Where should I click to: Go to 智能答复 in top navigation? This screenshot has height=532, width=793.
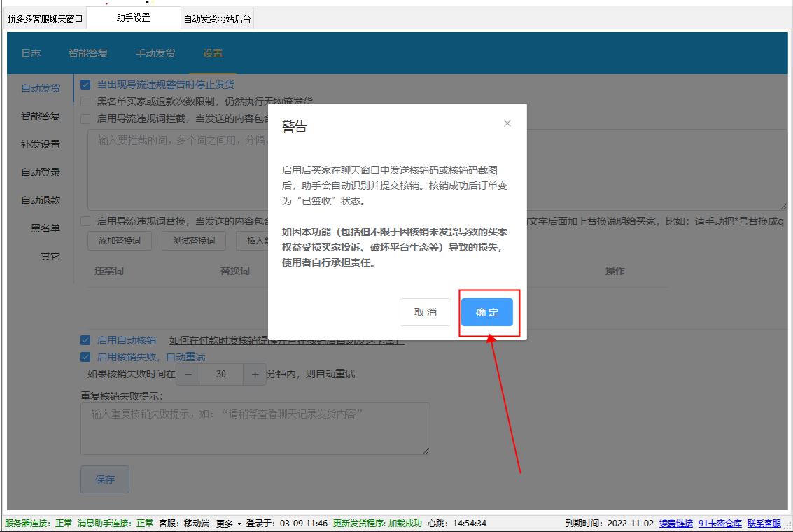pos(88,53)
